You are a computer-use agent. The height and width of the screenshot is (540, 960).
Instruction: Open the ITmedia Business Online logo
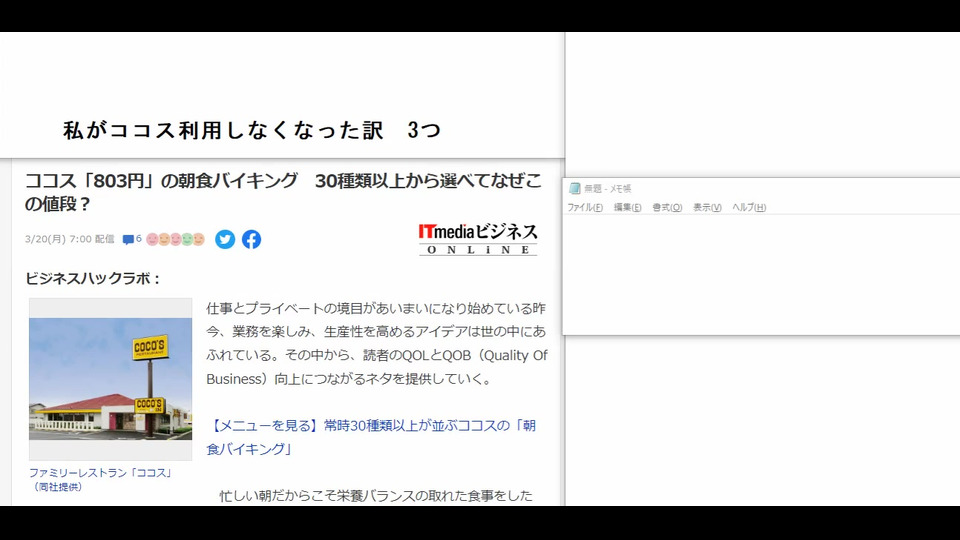click(x=478, y=239)
